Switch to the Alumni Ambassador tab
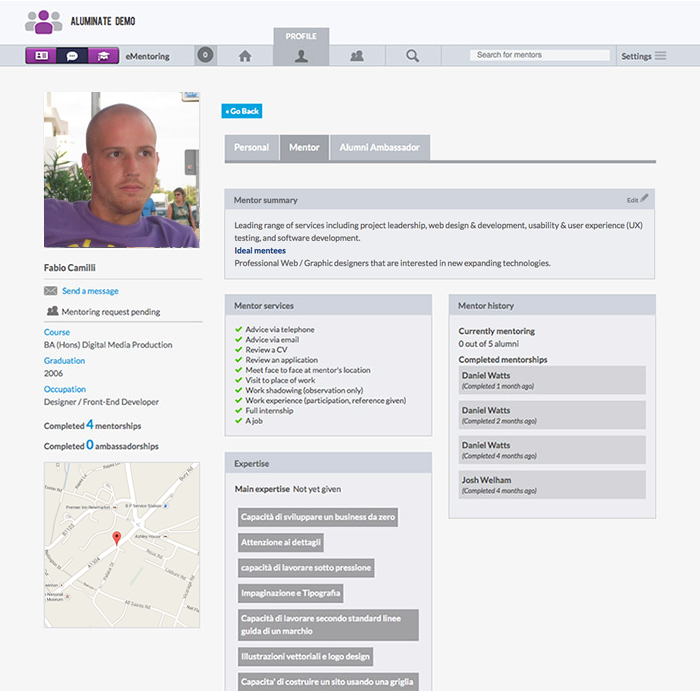This screenshot has height=691, width=700. (x=379, y=148)
